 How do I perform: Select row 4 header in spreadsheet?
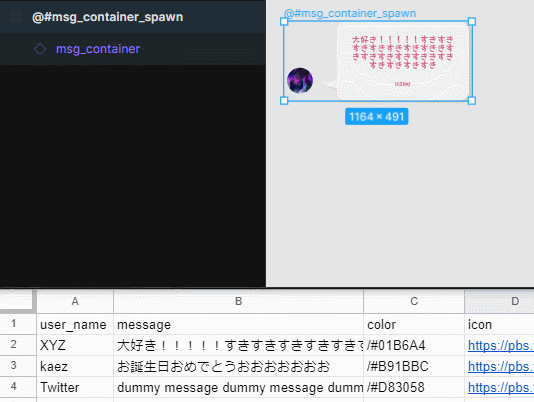coord(18,387)
